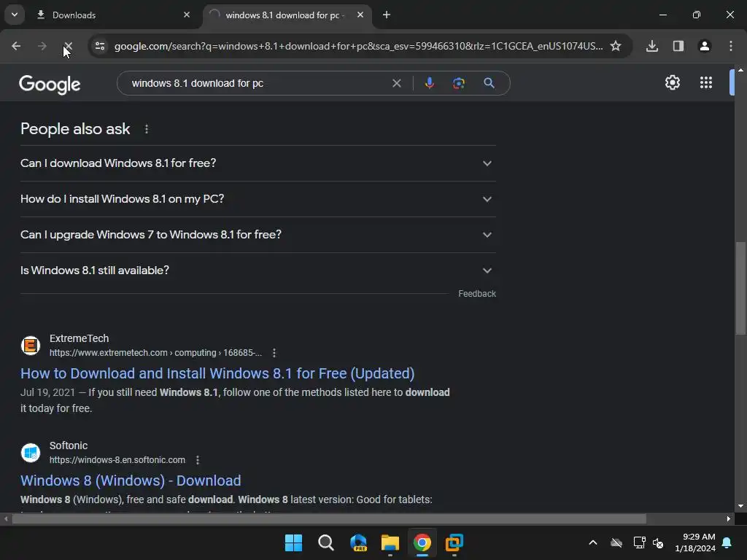Viewport: 747px width, 560px height.
Task: Click the vertical scrollbar thumb
Action: click(x=741, y=289)
